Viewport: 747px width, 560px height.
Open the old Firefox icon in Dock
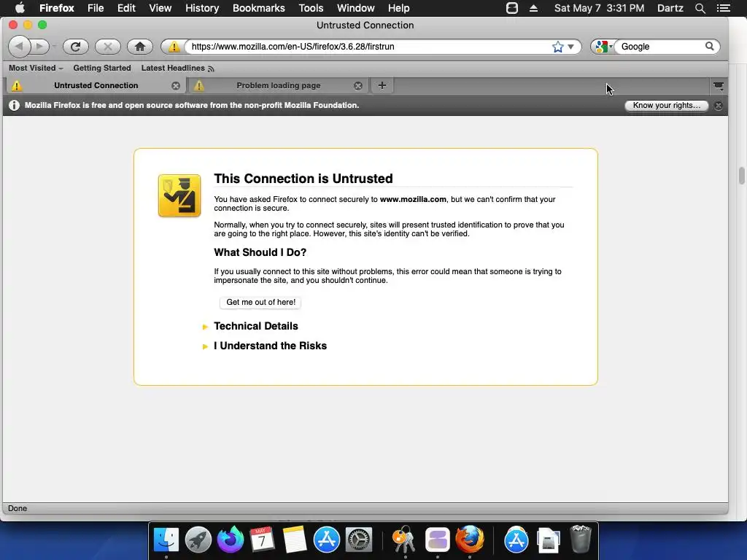(470, 540)
